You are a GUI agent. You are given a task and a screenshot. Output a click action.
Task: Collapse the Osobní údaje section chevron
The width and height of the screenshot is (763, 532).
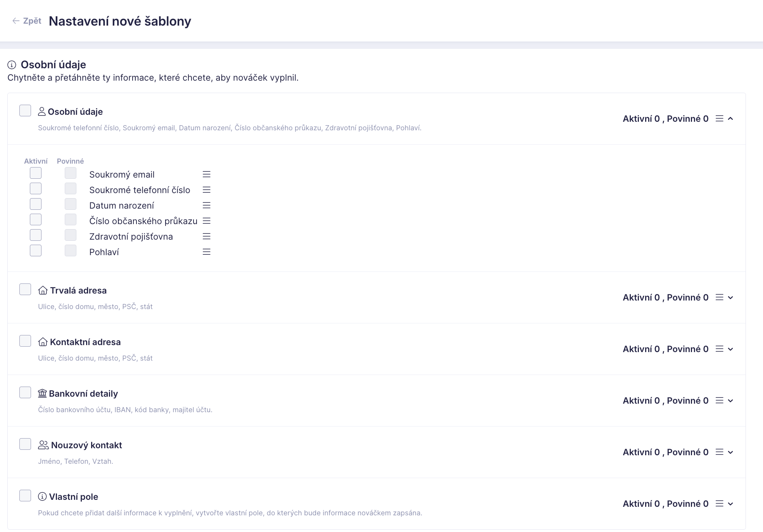coord(731,119)
